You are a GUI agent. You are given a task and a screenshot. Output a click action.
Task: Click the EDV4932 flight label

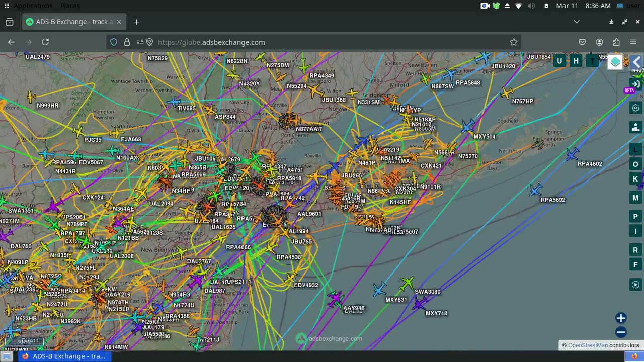tap(306, 285)
